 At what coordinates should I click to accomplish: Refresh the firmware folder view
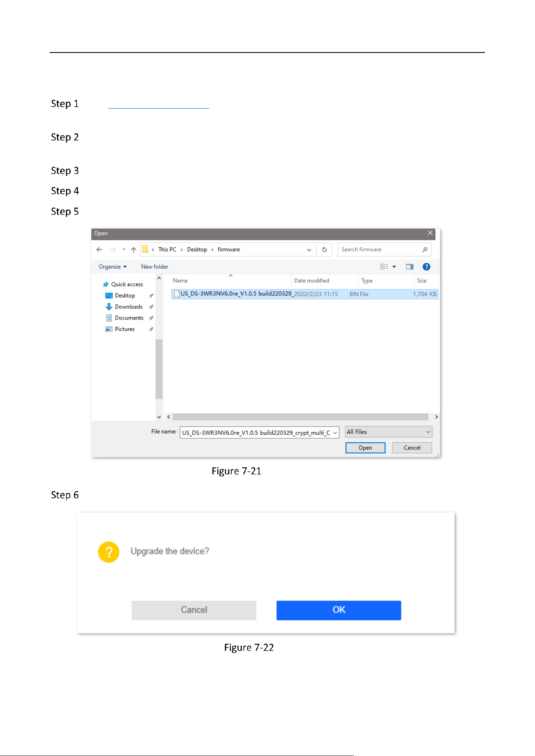[324, 250]
